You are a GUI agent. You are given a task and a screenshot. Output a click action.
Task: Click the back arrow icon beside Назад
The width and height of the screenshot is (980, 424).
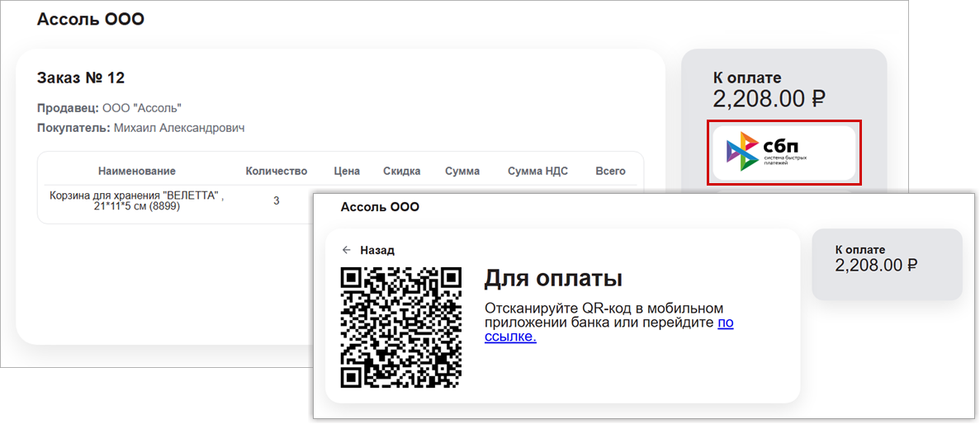pos(347,251)
